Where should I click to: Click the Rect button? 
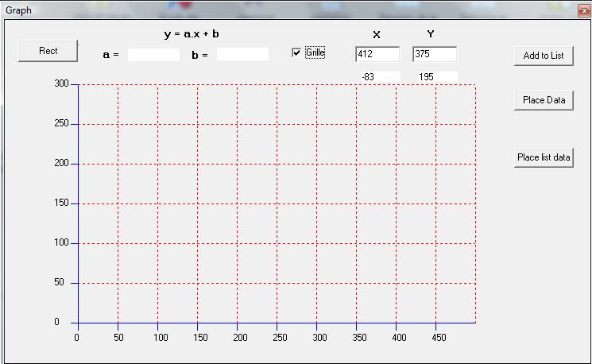[x=48, y=51]
